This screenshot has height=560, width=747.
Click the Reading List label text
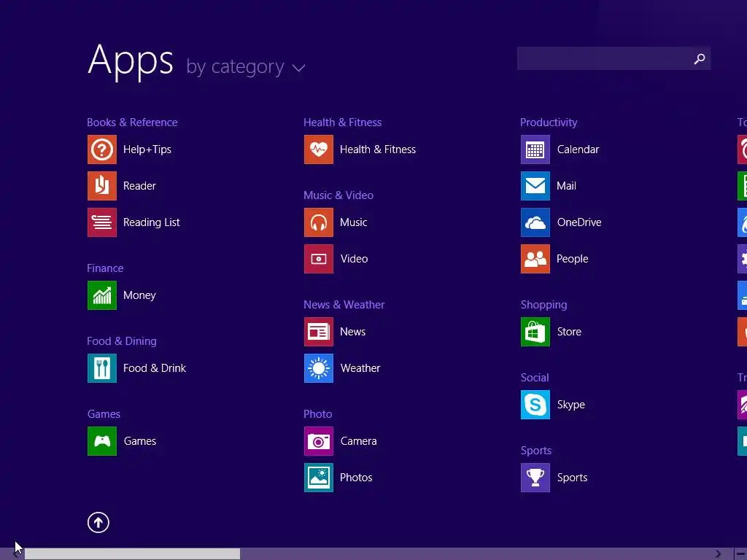click(x=152, y=222)
